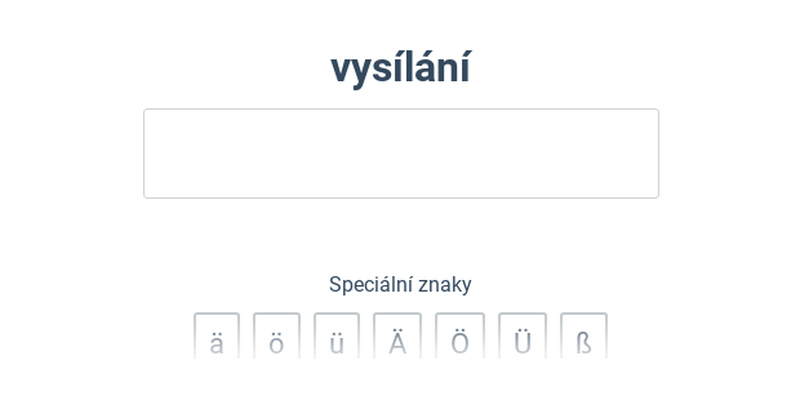Tap the a-umlaut lowercase key

click(x=216, y=338)
